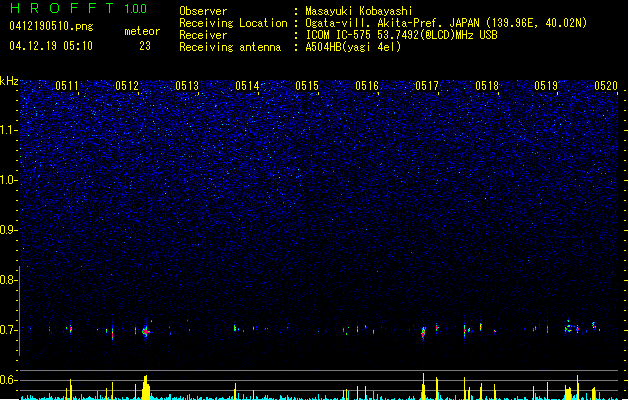Image resolution: width=629 pixels, height=400 pixels.
Task: Click the Observer label
Action: click(x=203, y=11)
